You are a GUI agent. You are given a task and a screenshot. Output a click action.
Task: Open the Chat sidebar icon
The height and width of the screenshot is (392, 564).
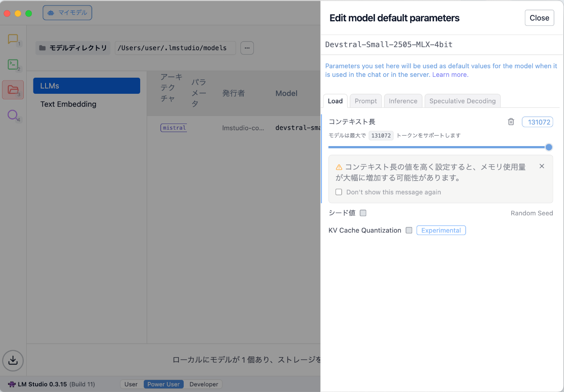pos(13,39)
